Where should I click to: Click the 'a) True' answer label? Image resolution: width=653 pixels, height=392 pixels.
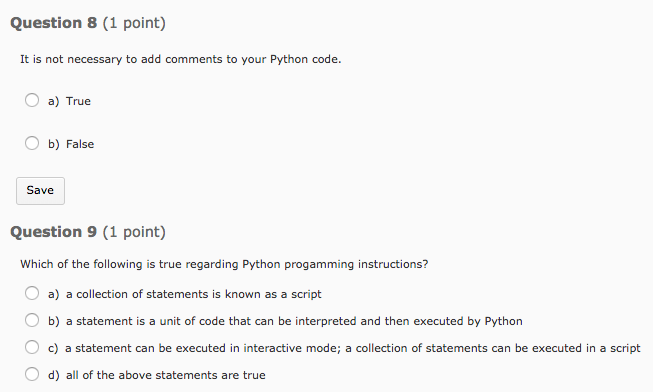tap(69, 101)
